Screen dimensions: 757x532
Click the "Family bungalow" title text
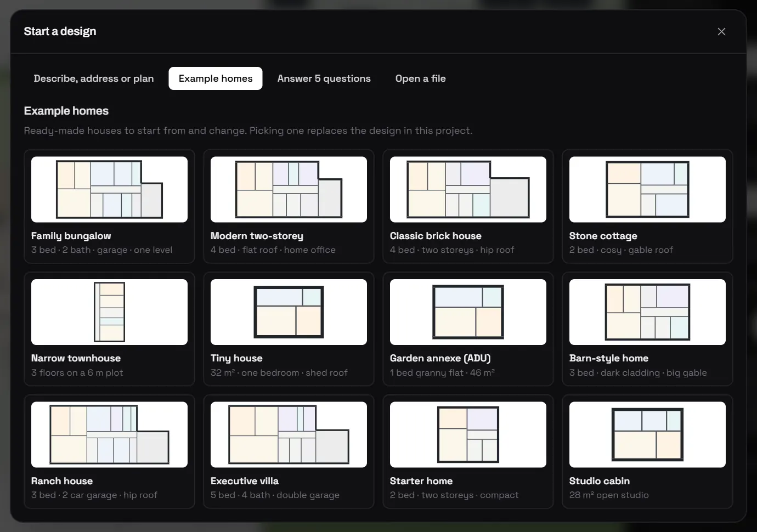[71, 236]
